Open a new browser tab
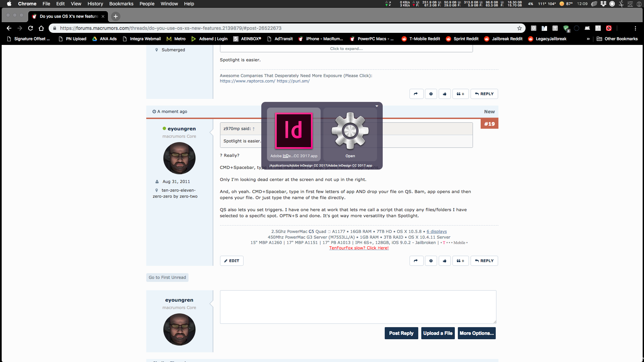 tap(116, 16)
